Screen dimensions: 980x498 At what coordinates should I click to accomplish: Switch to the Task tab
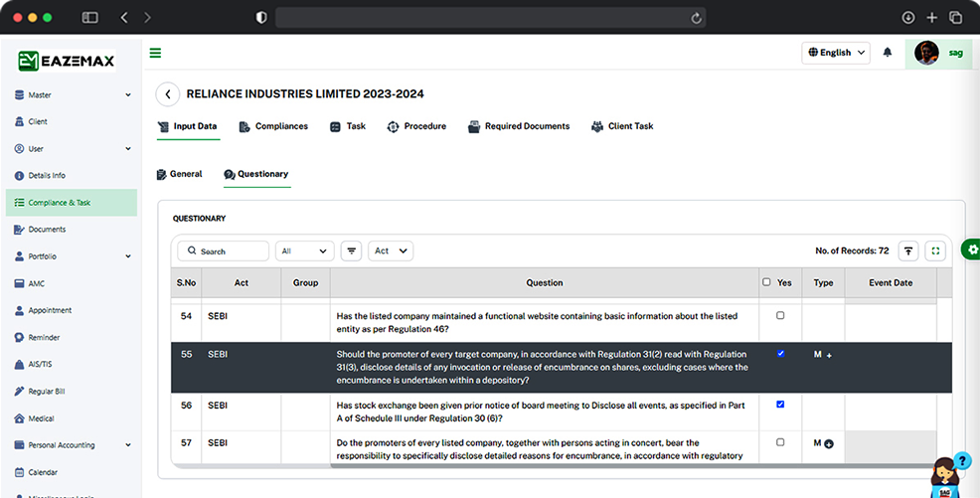click(x=348, y=127)
